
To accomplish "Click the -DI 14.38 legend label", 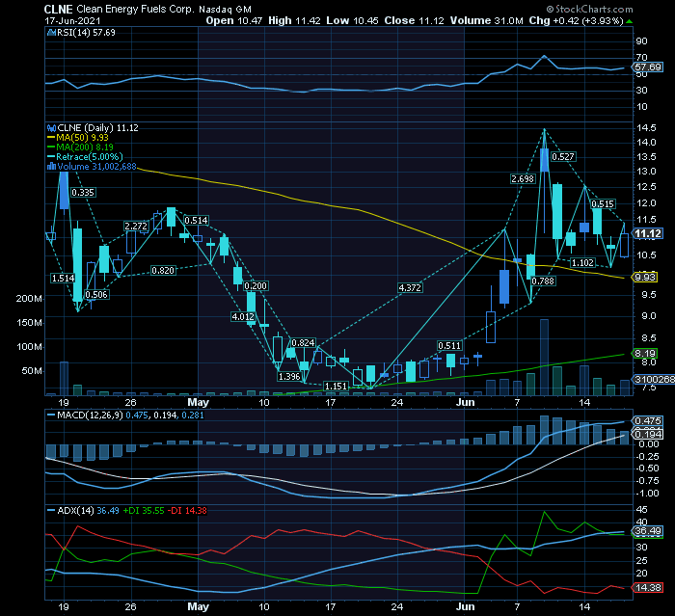I will pyautogui.click(x=187, y=511).
